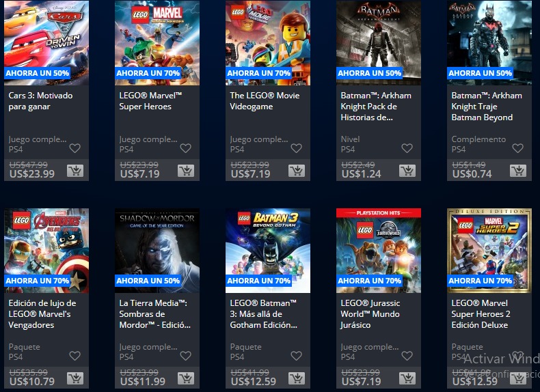Favorite Batman Arkham Knight Traje Batman Beyond

(517, 148)
